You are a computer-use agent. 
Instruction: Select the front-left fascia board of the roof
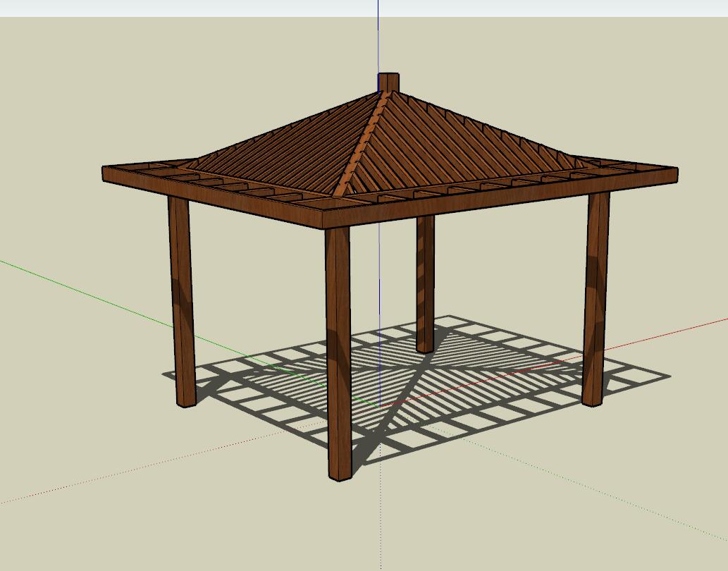(x=213, y=197)
